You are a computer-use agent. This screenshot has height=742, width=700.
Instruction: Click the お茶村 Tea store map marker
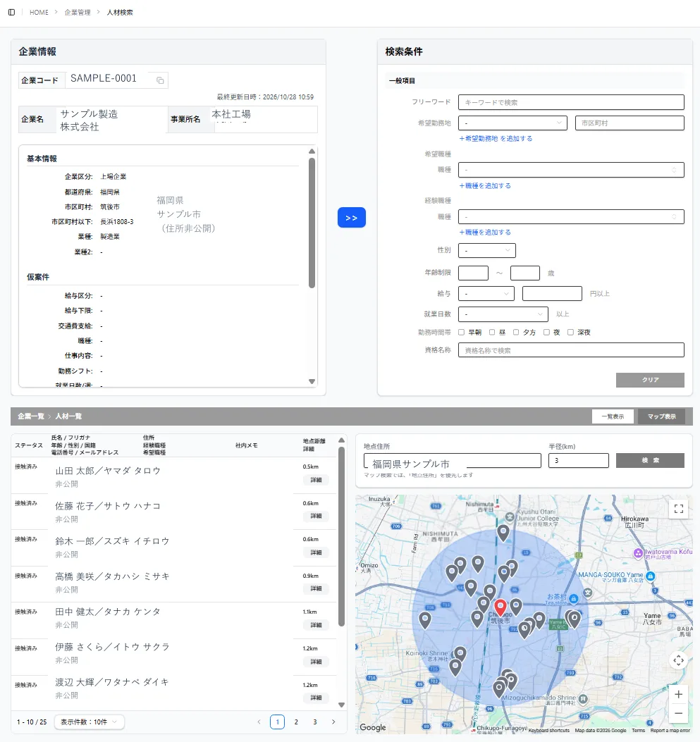[x=574, y=599]
